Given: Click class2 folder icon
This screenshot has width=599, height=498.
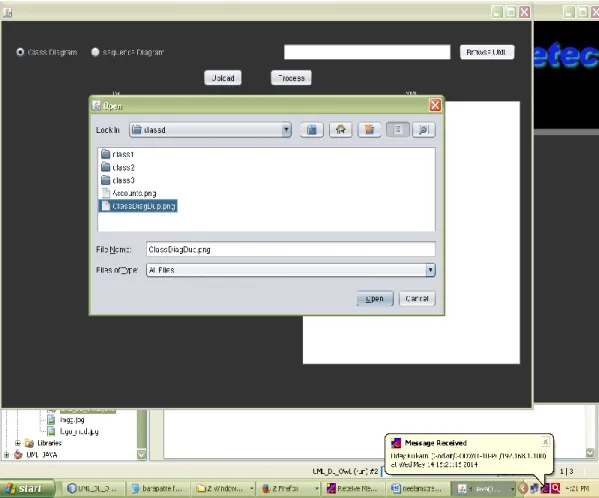Looking at the screenshot, I should (x=105, y=167).
